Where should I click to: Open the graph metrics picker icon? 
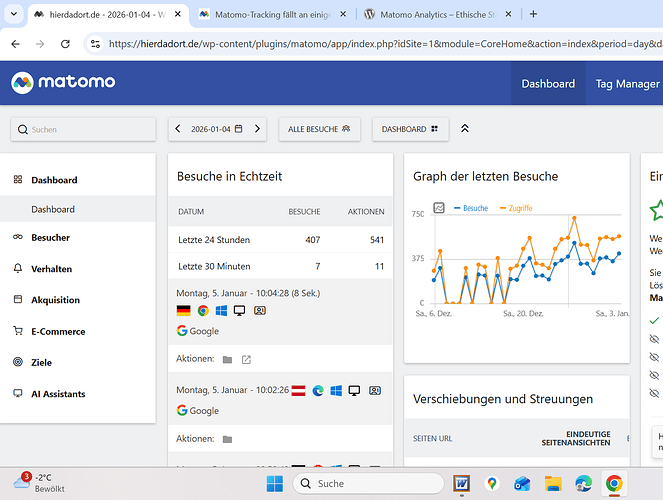438,208
